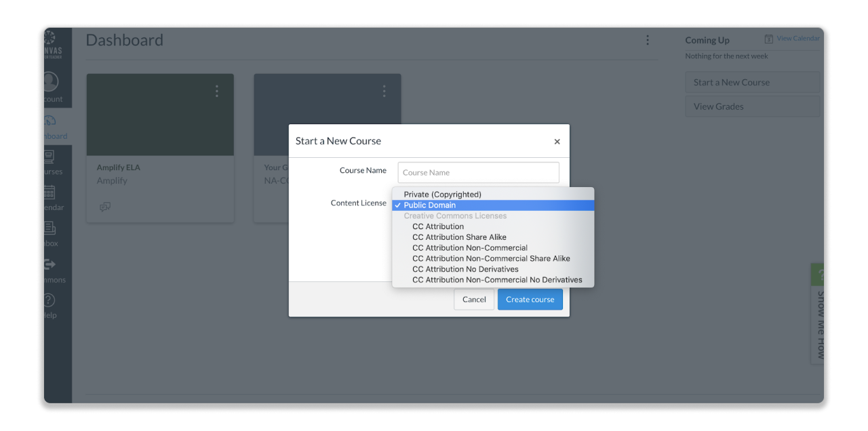Click the Dashboard page heading
The height and width of the screenshot is (431, 868).
click(124, 40)
